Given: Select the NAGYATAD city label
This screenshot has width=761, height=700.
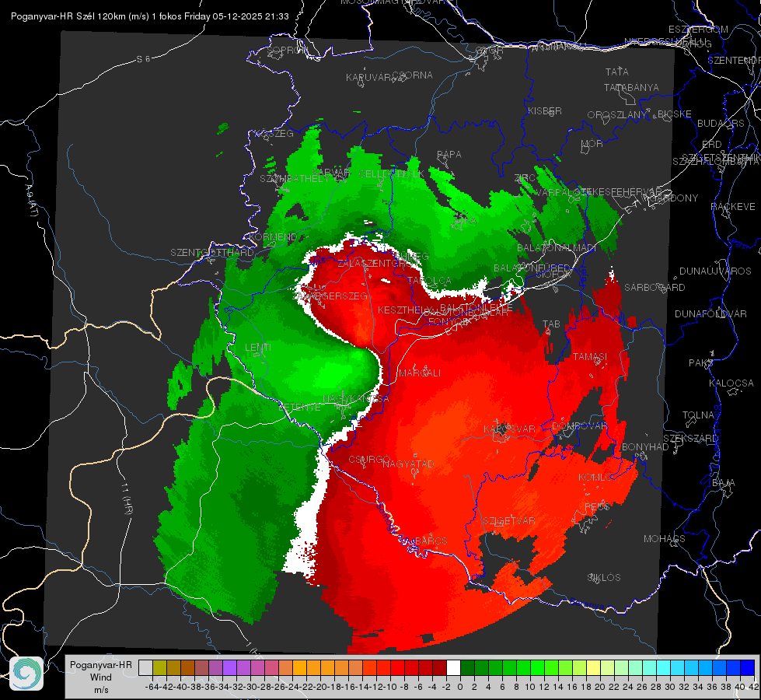Looking at the screenshot, I should (408, 464).
